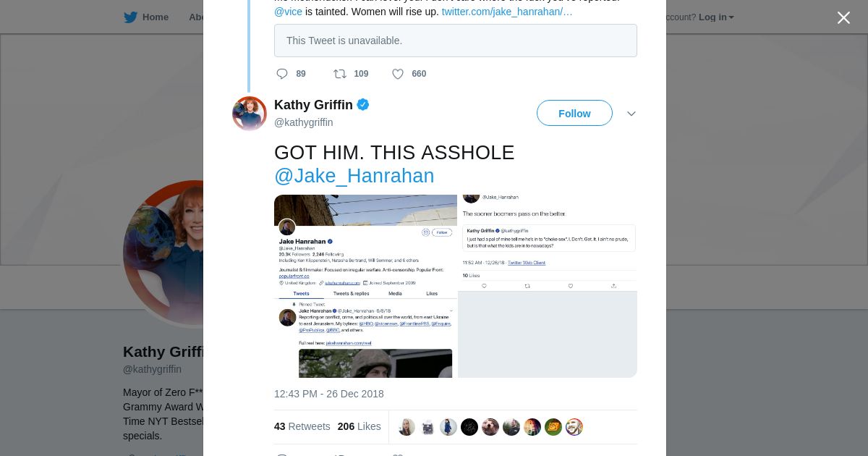Viewport: 868px width, 456px height.
Task: Click the green liker avatar
Action: (553, 427)
